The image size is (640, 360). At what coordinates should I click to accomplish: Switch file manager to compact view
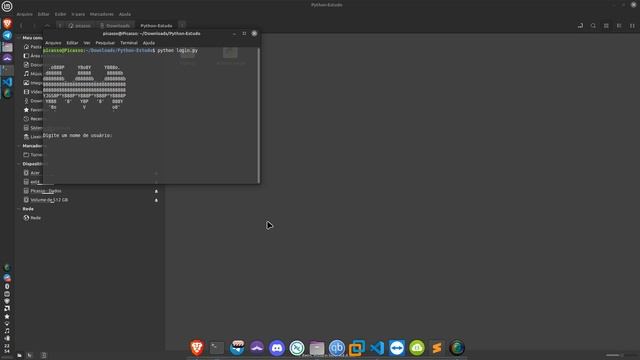pos(632,26)
